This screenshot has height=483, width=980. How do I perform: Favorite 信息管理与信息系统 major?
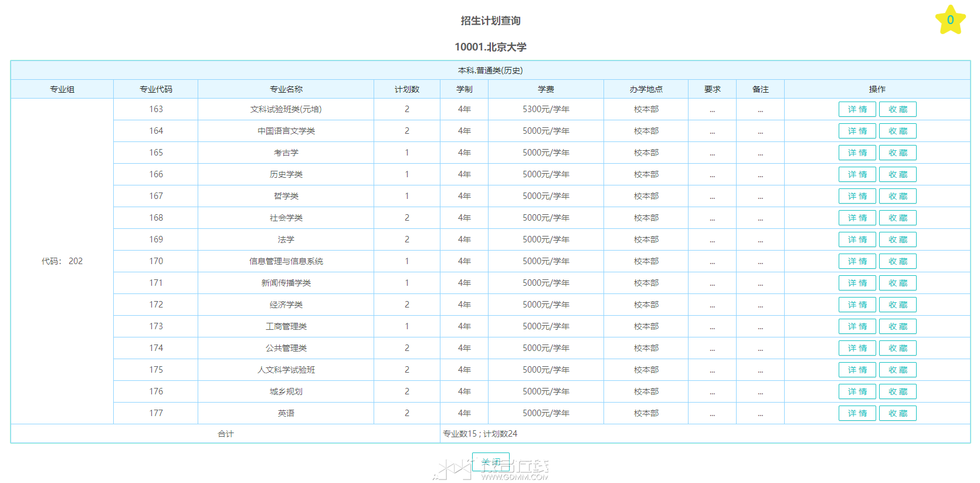coord(897,261)
